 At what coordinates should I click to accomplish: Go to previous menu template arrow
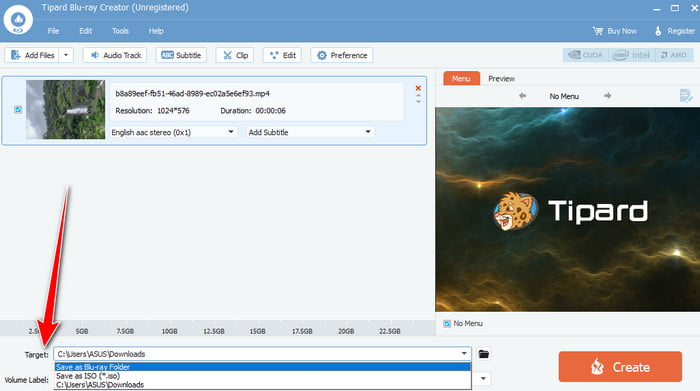[x=522, y=96]
